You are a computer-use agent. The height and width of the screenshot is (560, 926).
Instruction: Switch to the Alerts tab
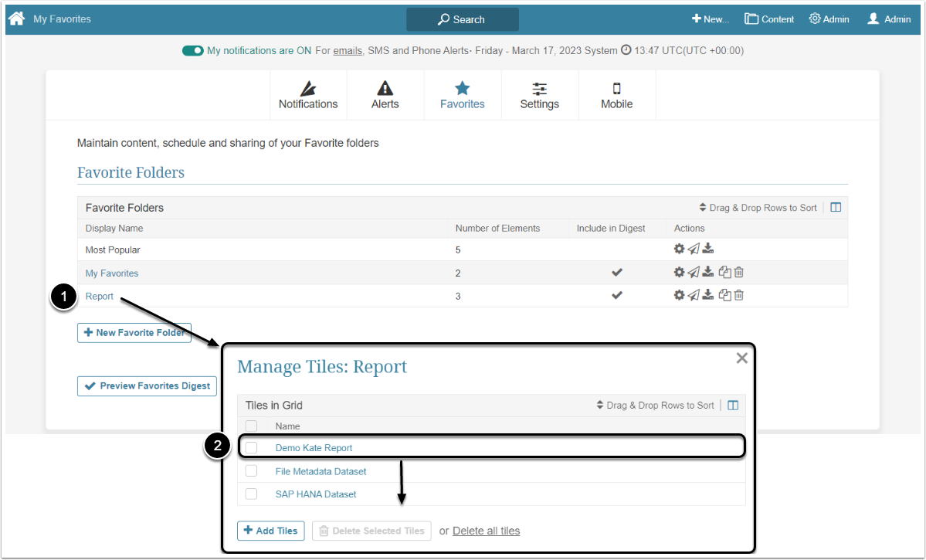pyautogui.click(x=385, y=96)
